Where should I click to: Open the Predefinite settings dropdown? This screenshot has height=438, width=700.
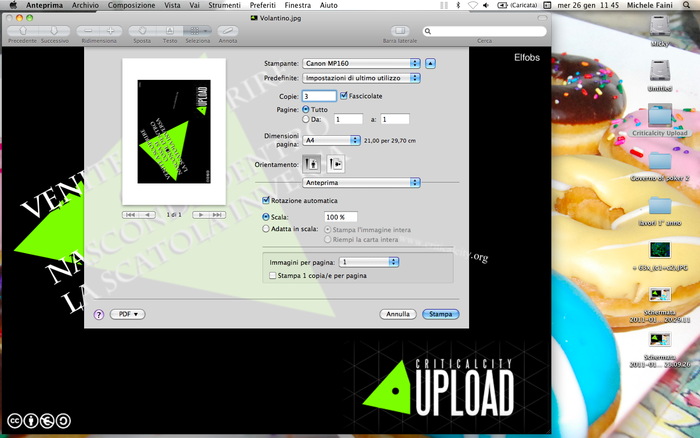[361, 78]
